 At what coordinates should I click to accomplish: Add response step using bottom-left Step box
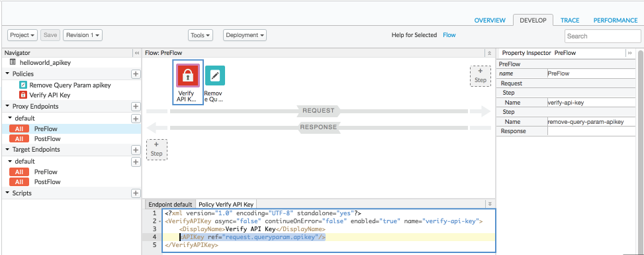point(157,149)
